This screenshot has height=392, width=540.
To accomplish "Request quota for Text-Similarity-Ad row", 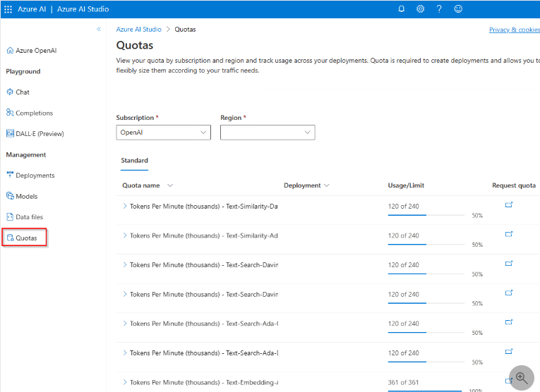I will [x=509, y=234].
